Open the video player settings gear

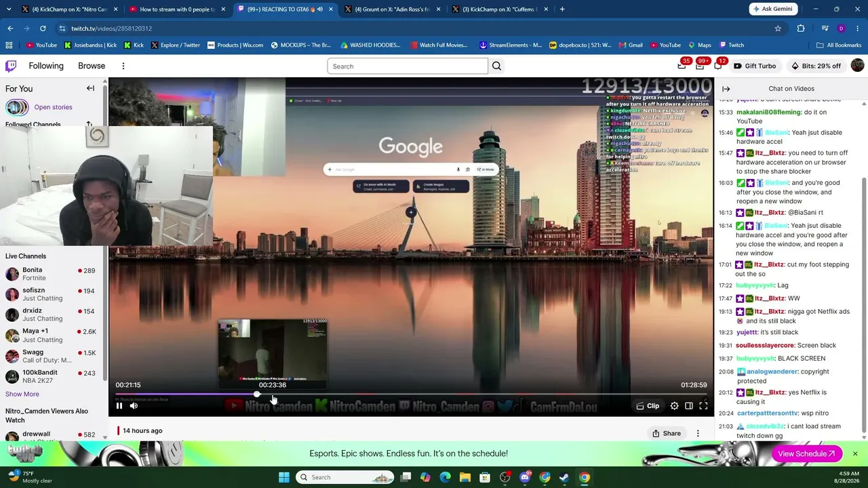[x=674, y=406]
